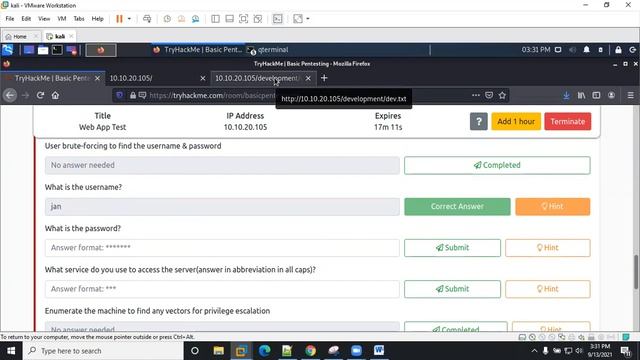Enter VMware full screen mode
The height and width of the screenshot is (360, 640).
(243, 19)
